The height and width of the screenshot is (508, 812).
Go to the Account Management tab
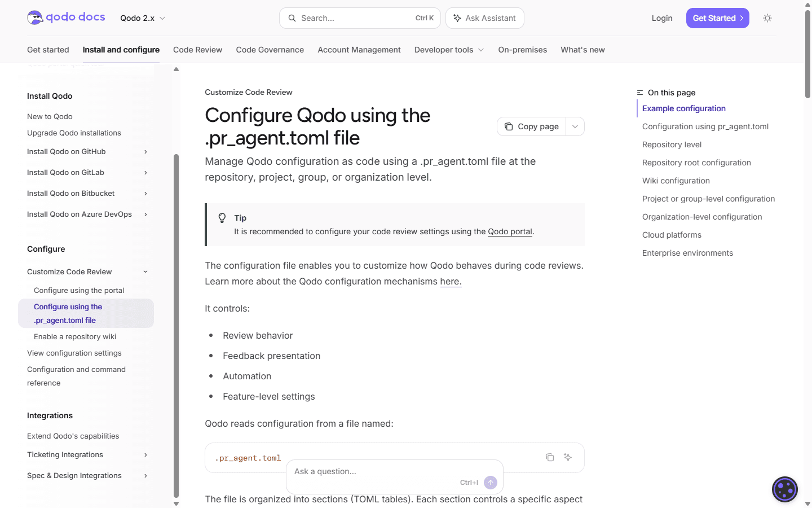click(359, 50)
